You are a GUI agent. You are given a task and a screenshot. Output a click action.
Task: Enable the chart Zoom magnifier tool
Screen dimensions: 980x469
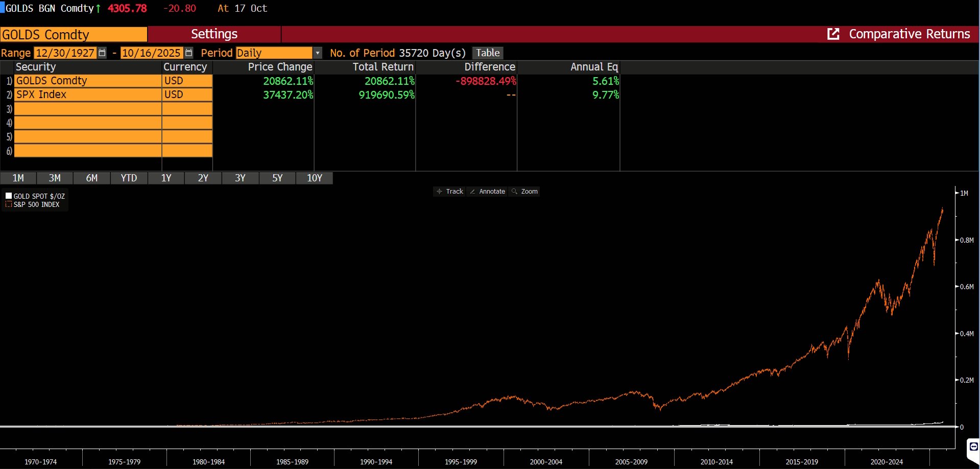(x=524, y=192)
